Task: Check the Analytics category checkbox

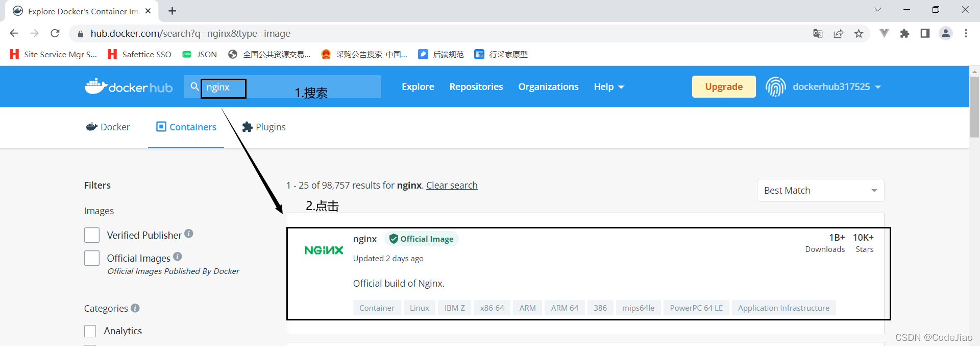Action: [90, 331]
